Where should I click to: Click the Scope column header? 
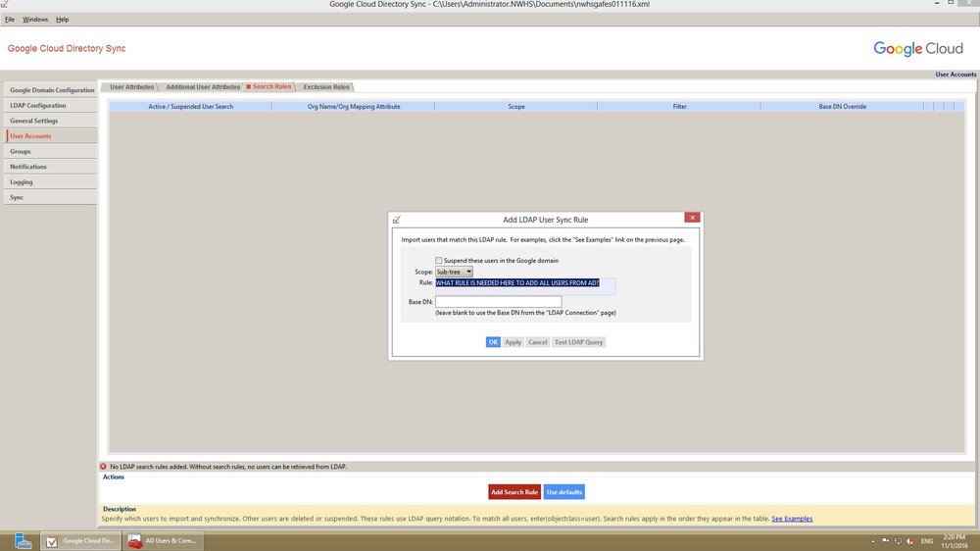(x=516, y=106)
